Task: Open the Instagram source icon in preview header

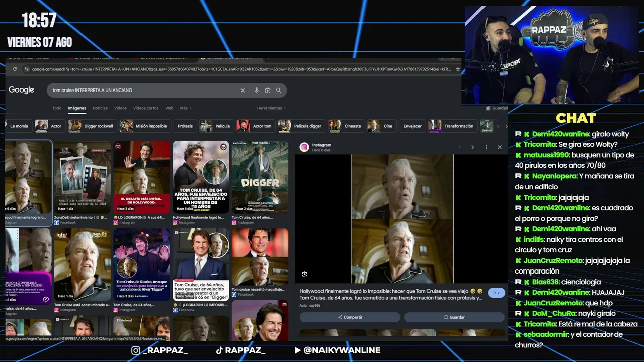Action: [x=304, y=147]
